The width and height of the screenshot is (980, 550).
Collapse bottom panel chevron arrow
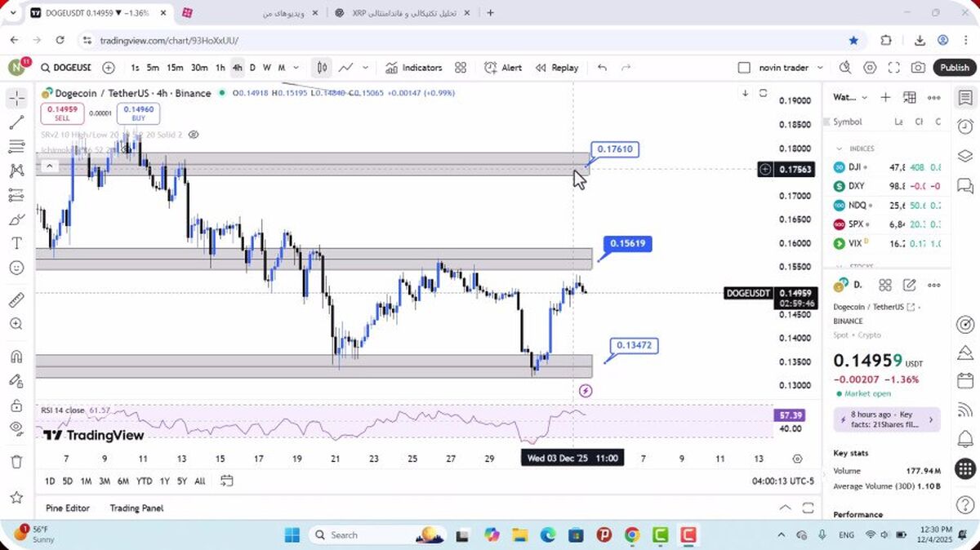(785, 508)
